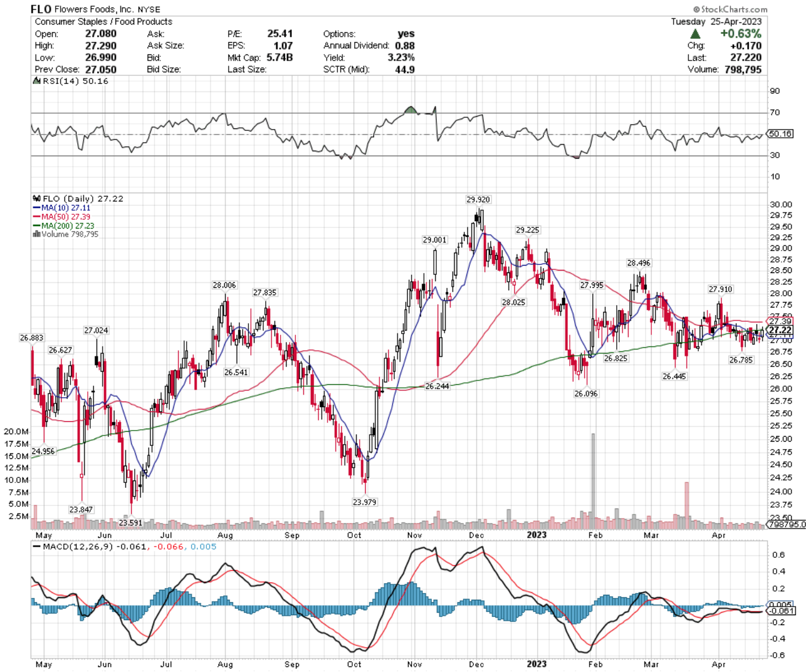Click the MA(200) 27.23 legend entry
This screenshot has height=672, width=812.
[x=64, y=225]
